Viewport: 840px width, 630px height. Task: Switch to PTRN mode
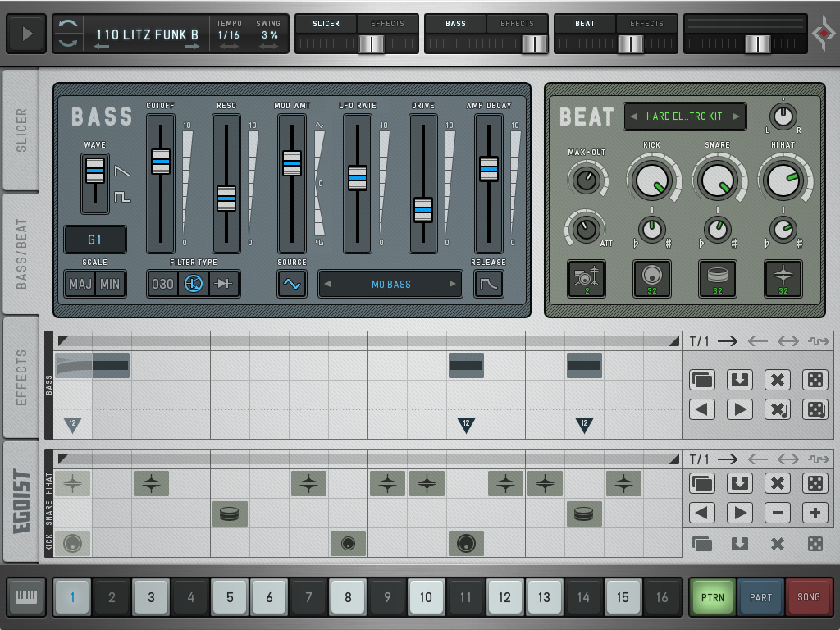coord(713,597)
